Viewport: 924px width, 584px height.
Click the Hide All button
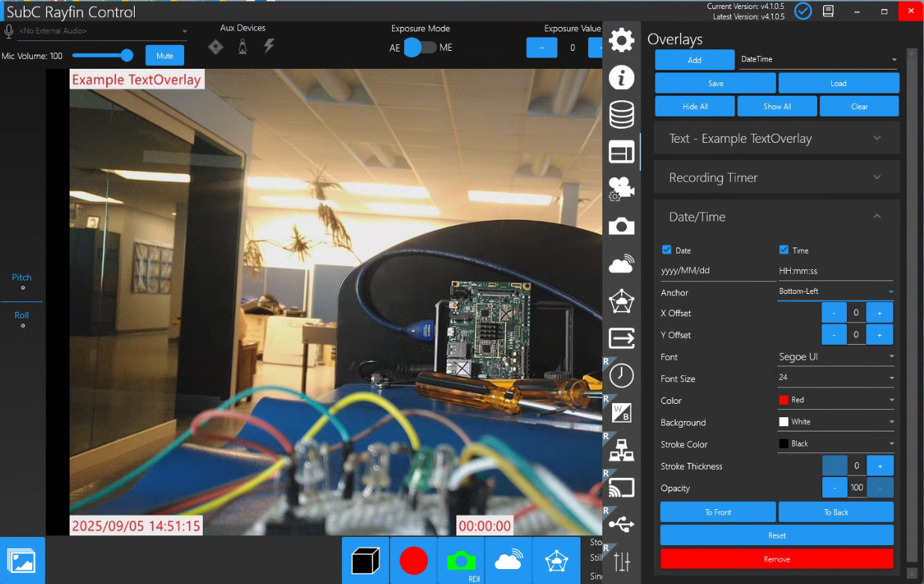pyautogui.click(x=694, y=106)
